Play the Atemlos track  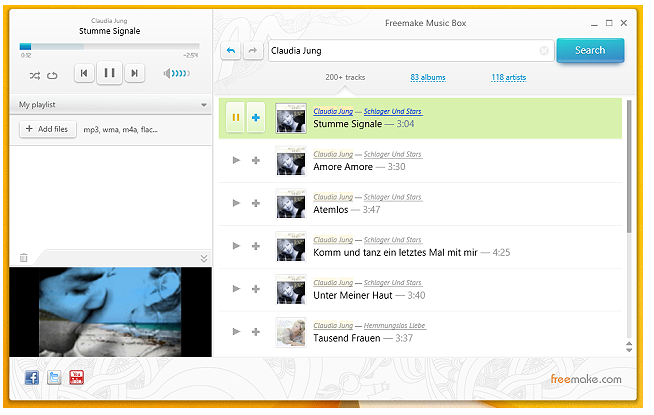pos(236,203)
